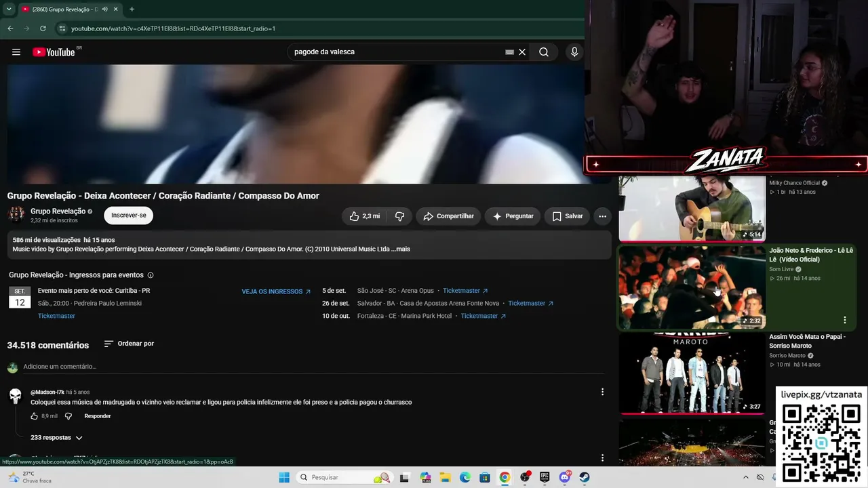Open the Chrome tab search dropdown
The image size is (868, 488).
8,9
